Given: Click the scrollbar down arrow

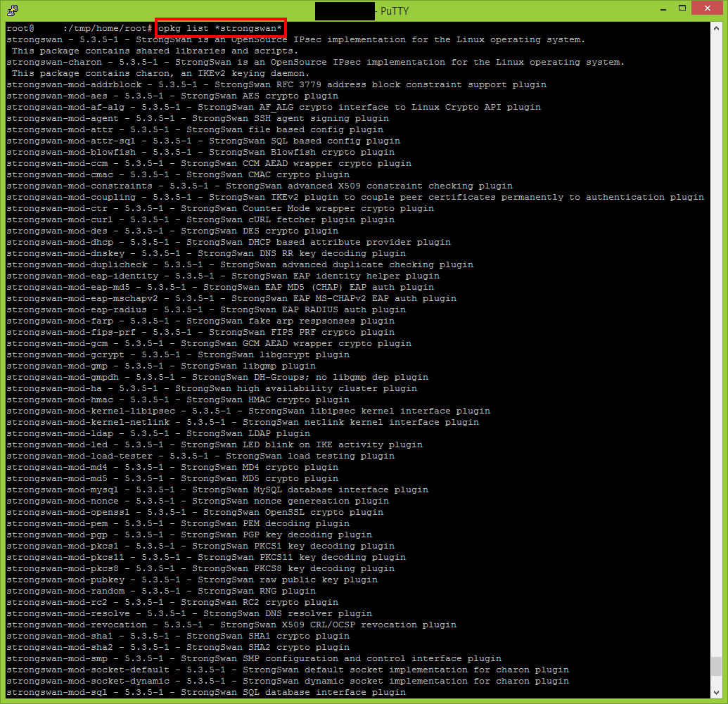Looking at the screenshot, I should tap(716, 692).
